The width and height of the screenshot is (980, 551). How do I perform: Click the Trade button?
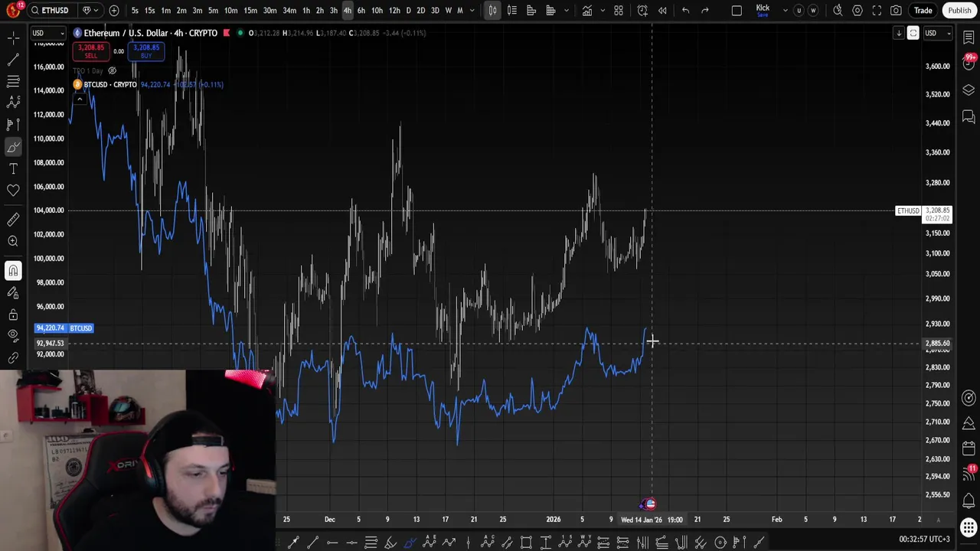point(923,11)
